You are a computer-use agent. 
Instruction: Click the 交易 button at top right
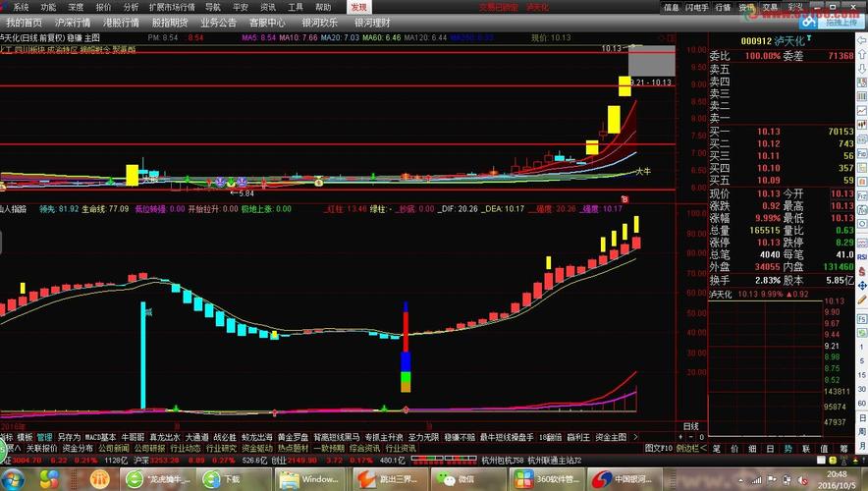[770, 7]
